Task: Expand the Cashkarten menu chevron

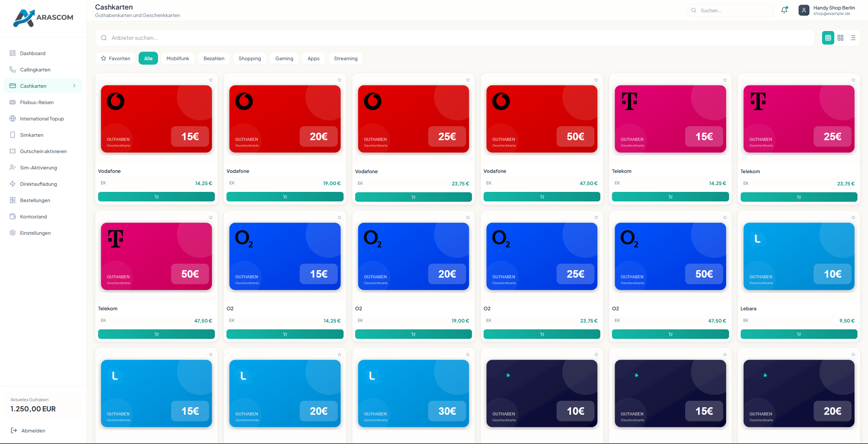Action: pos(74,86)
